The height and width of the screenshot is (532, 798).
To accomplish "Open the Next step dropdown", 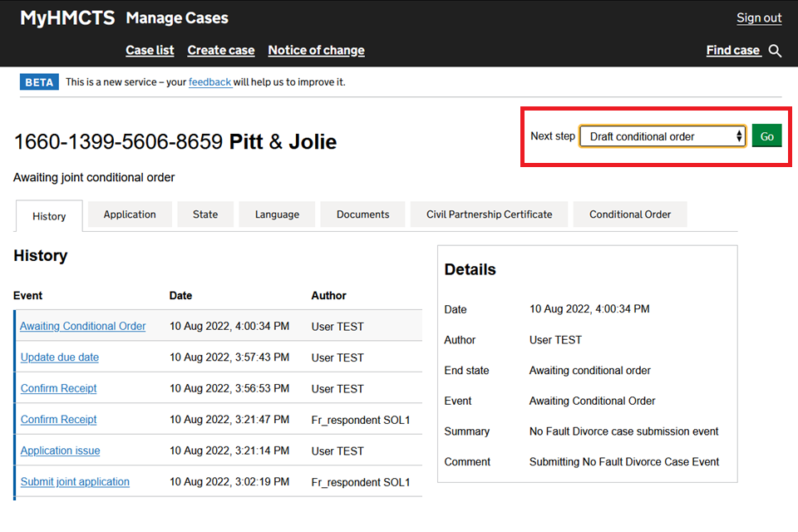I will [662, 136].
